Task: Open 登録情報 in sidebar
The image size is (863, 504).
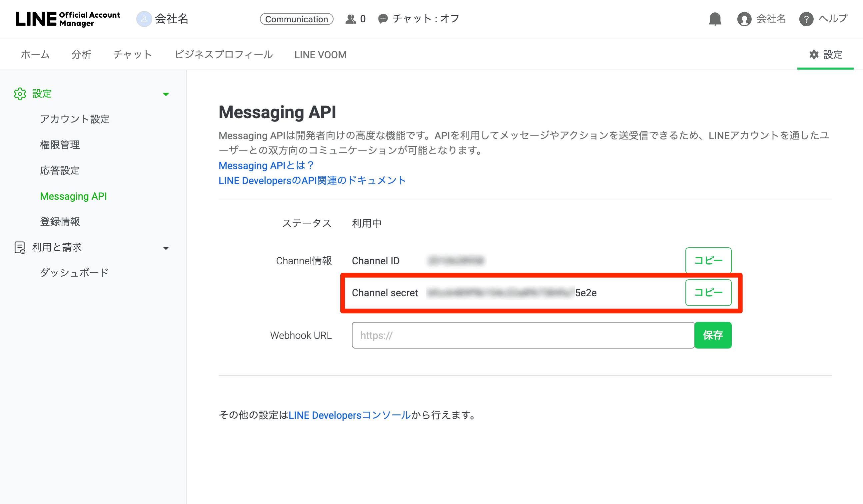Action: (60, 222)
